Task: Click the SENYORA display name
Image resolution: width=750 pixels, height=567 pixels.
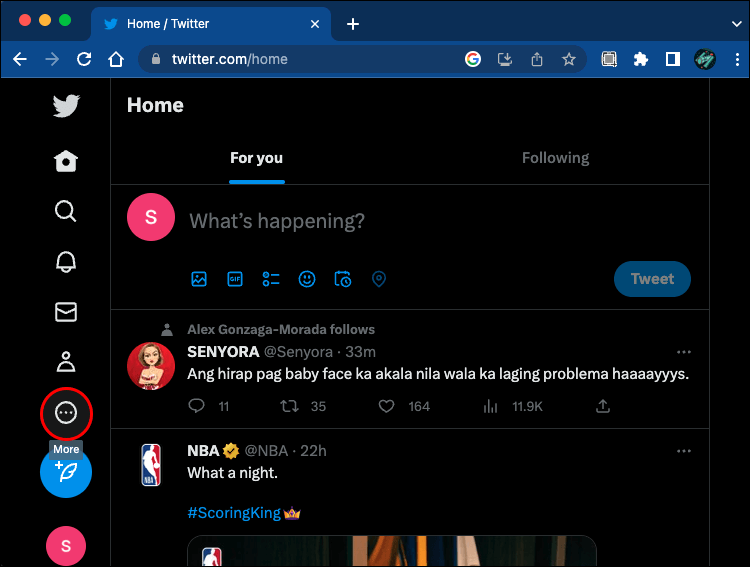Action: tap(223, 352)
